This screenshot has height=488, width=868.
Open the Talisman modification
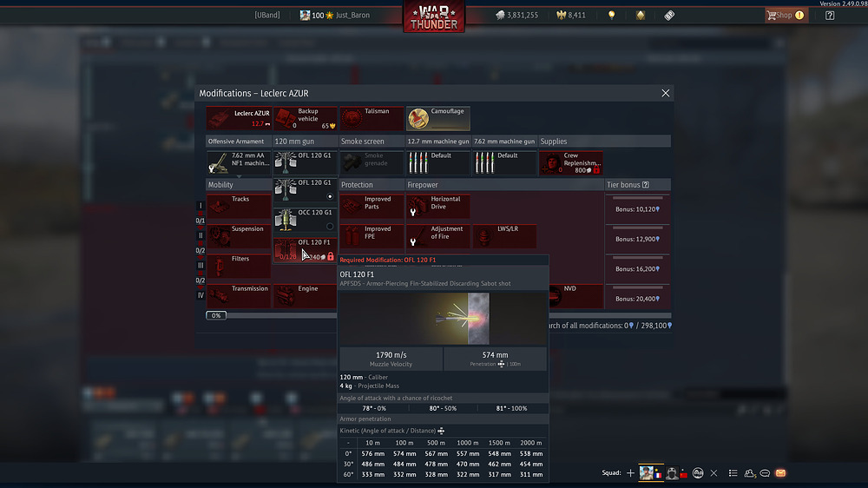tap(372, 119)
